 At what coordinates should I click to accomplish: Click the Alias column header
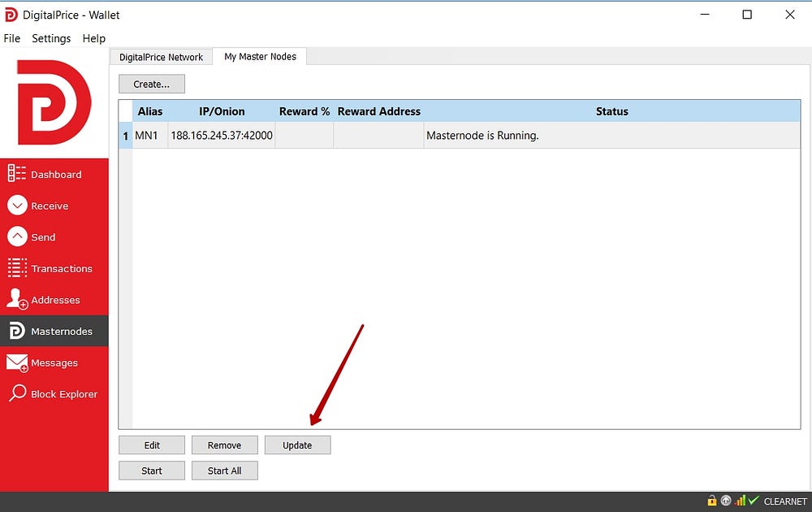150,111
